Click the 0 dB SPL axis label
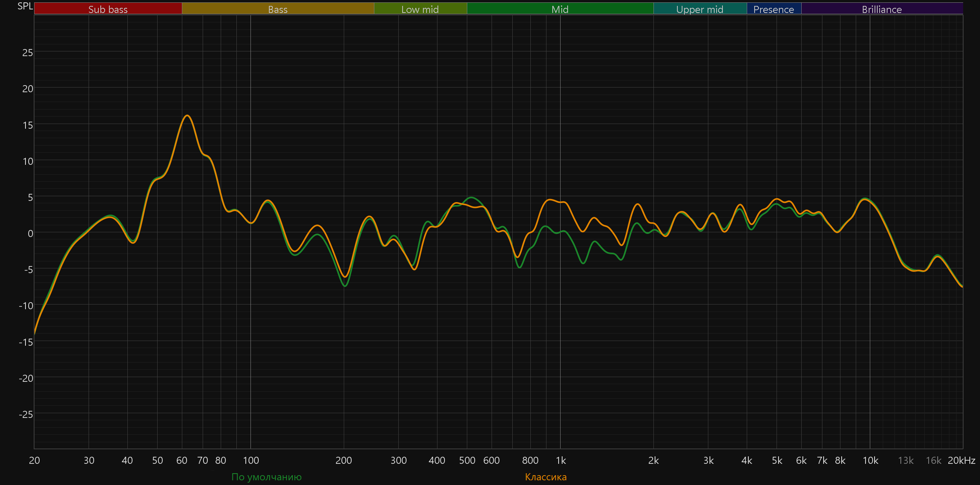Viewport: 980px width, 485px height. 30,233
